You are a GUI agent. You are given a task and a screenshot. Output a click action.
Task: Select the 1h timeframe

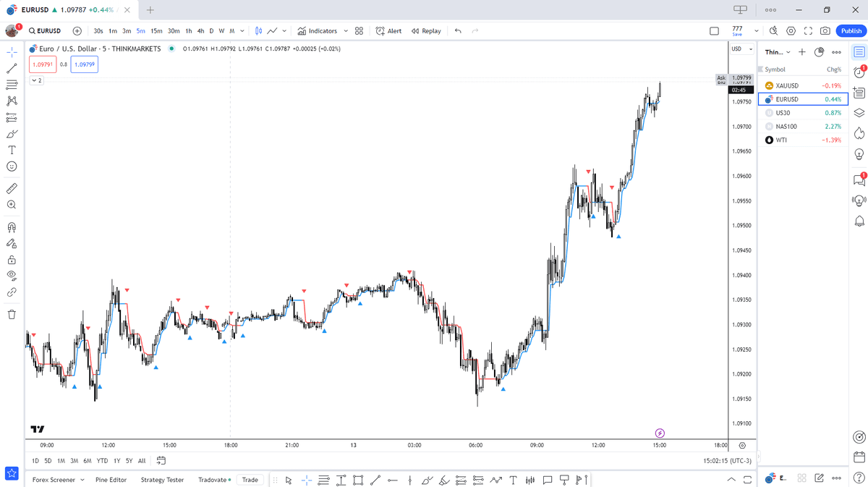pos(189,31)
